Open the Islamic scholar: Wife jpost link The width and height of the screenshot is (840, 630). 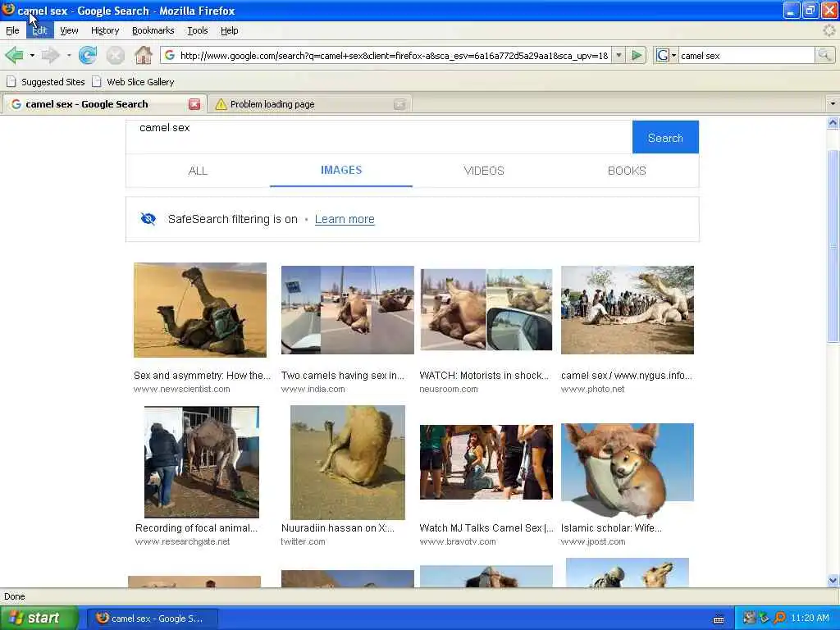click(x=611, y=528)
